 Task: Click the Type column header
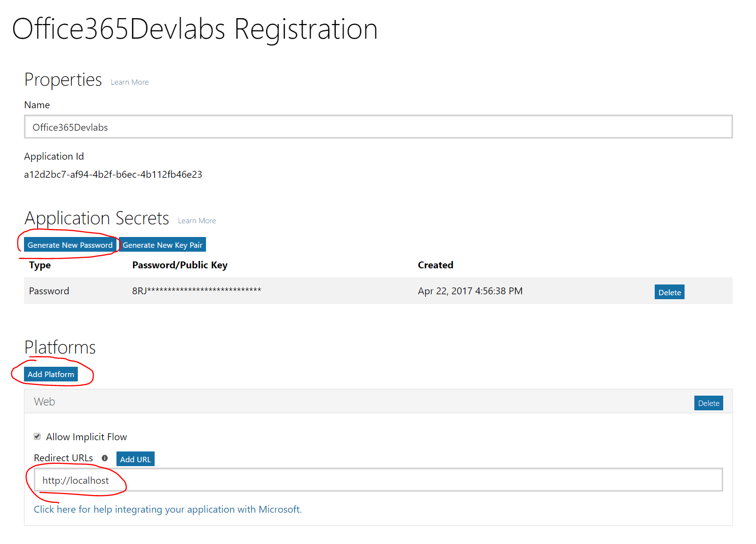coord(40,265)
